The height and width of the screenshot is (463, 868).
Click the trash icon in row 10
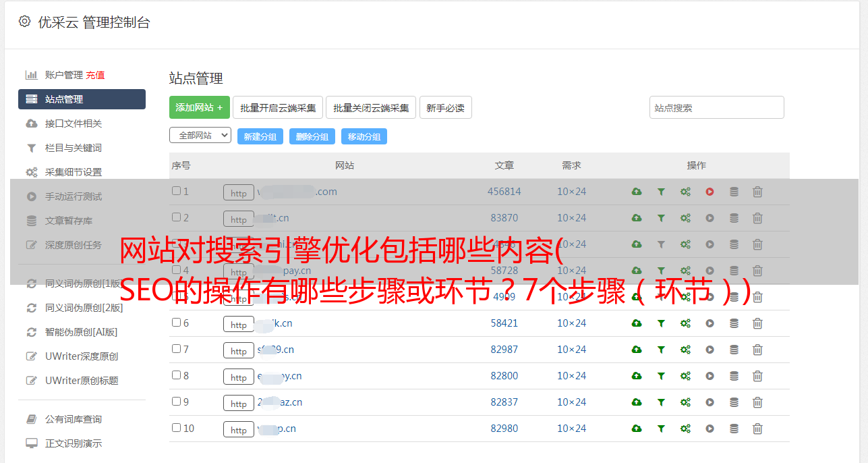pyautogui.click(x=757, y=429)
